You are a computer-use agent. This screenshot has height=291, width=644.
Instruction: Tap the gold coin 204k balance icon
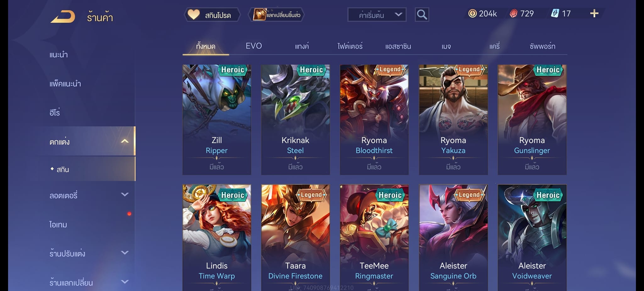click(472, 14)
